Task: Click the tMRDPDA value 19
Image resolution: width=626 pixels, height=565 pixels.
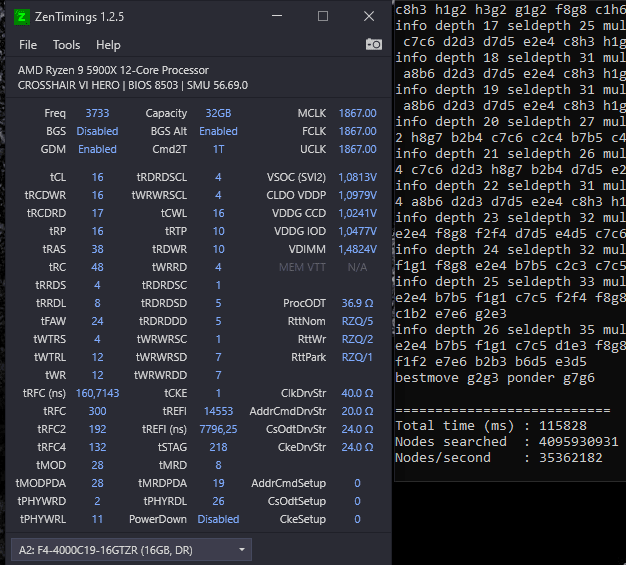Action: point(218,483)
